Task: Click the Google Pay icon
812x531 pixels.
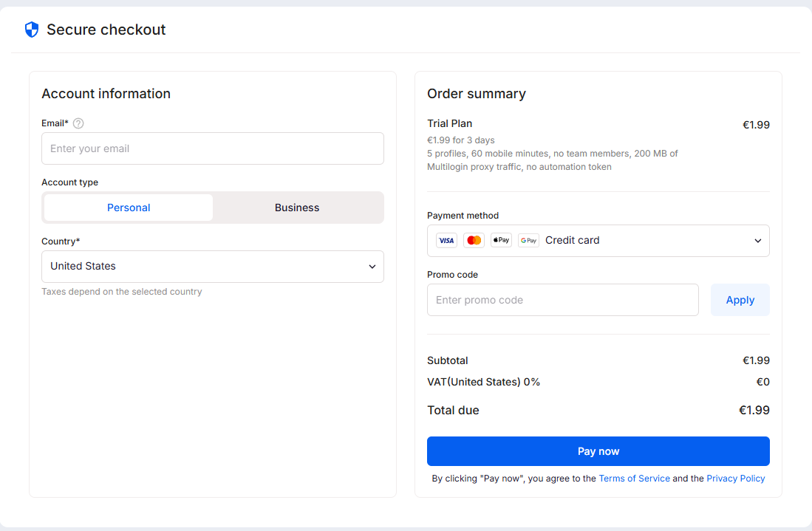Action: [528, 240]
